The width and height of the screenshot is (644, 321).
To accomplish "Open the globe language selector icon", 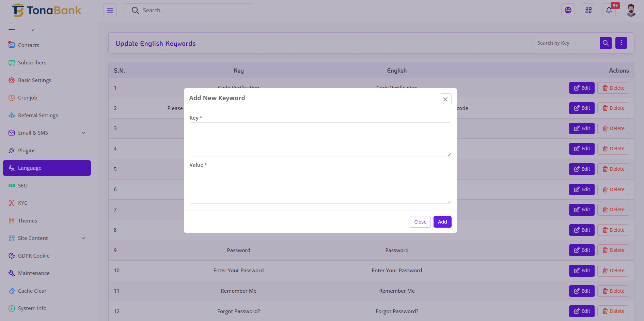I will click(x=568, y=10).
